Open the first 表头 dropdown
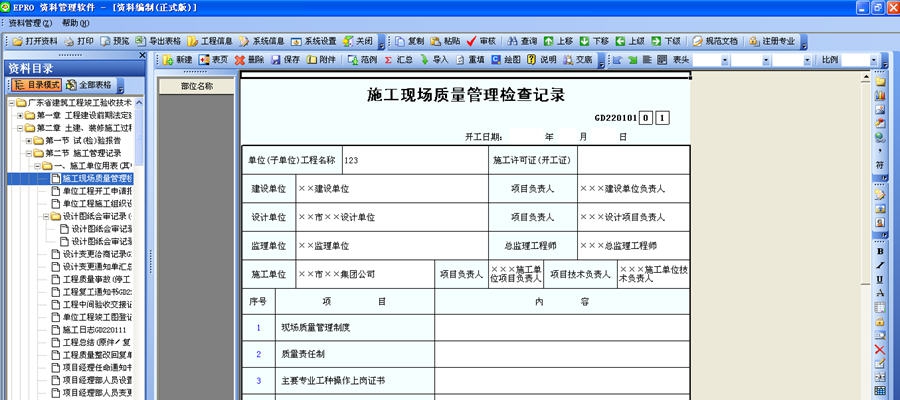This screenshot has height=400, width=900. [724, 60]
